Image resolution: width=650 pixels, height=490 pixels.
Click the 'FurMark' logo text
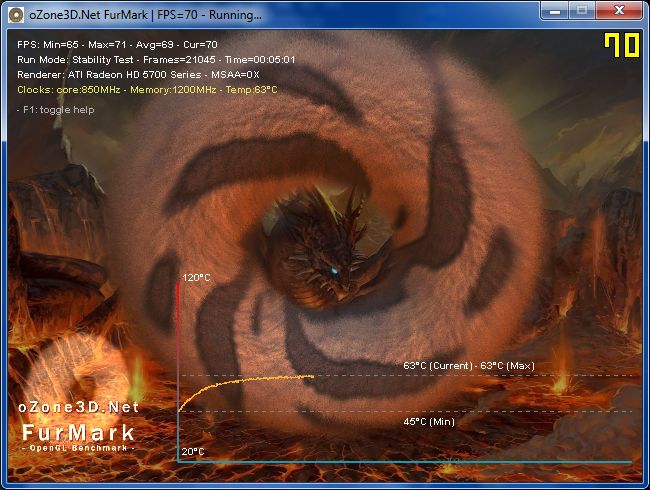pyautogui.click(x=78, y=433)
